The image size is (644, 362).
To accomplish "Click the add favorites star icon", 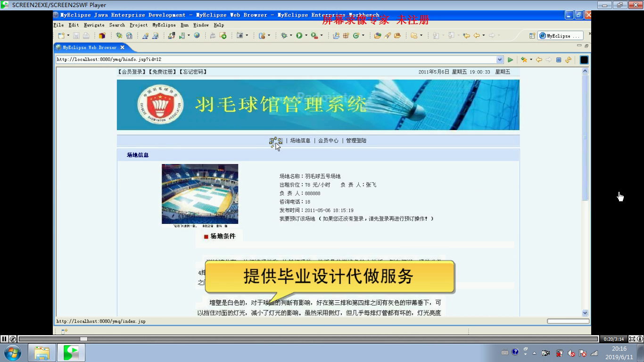I will tap(524, 60).
